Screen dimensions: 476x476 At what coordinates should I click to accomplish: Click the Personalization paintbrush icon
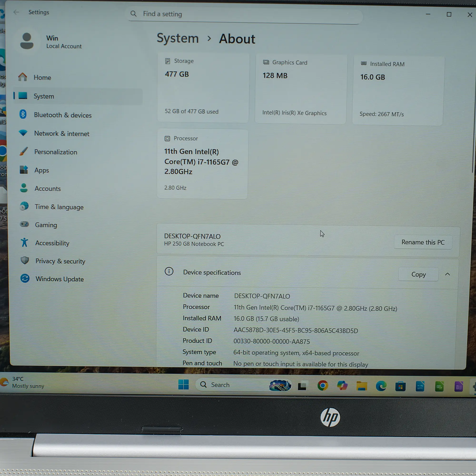(24, 151)
